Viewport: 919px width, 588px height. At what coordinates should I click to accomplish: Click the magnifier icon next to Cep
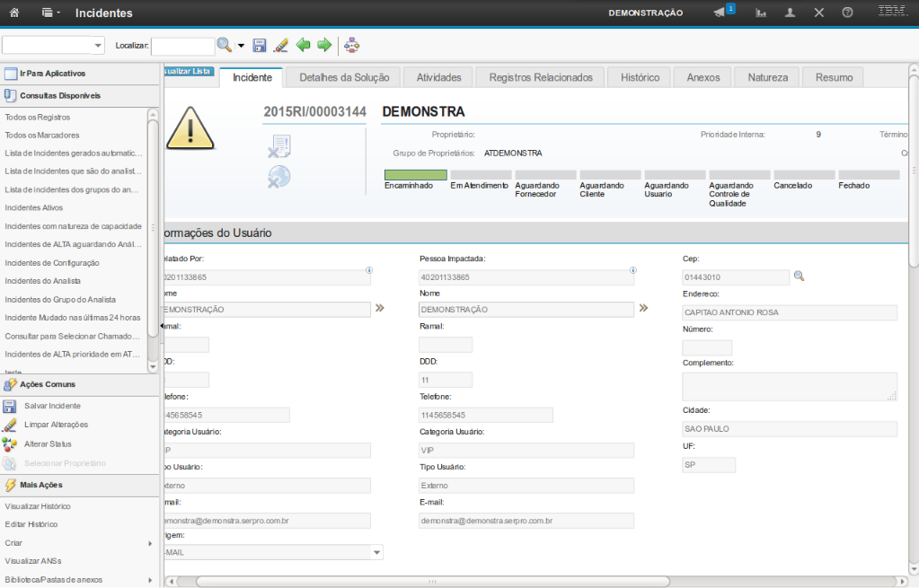click(799, 276)
